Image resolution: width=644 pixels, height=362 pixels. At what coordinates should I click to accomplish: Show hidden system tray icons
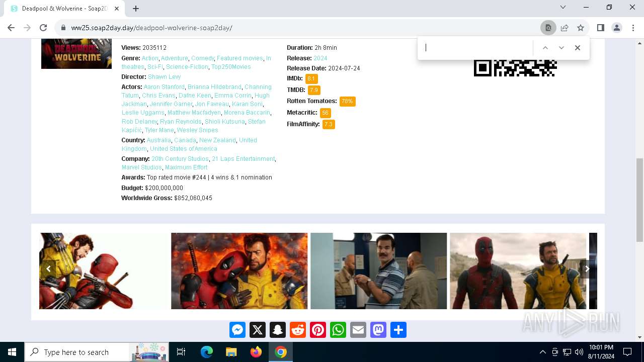542,352
